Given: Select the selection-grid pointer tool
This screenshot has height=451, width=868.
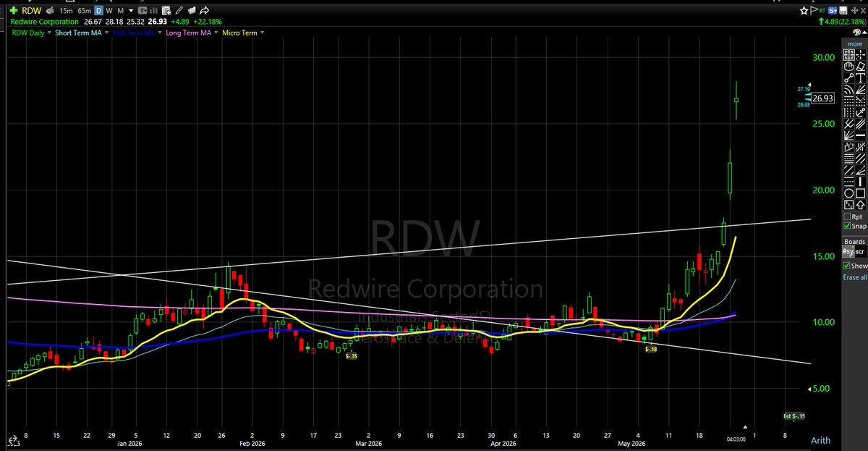Looking at the screenshot, I should 849,56.
